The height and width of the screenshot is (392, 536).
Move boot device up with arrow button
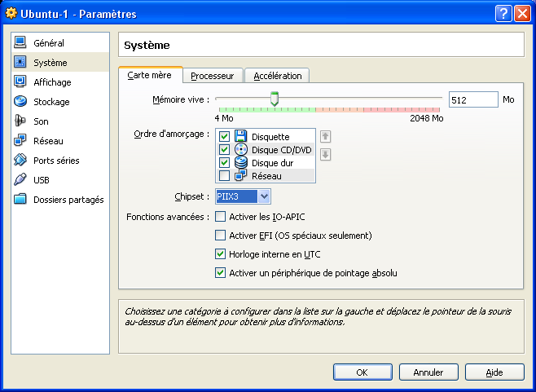click(x=326, y=136)
